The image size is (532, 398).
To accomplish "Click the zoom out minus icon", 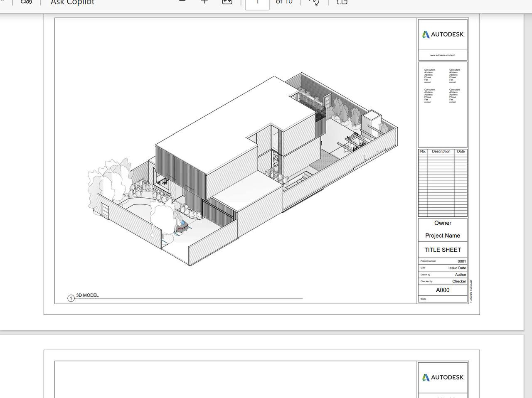I will pos(182,2).
